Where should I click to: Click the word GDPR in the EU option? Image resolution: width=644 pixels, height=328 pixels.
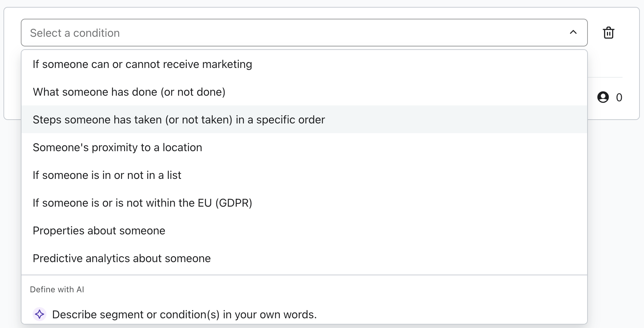pyautogui.click(x=234, y=203)
